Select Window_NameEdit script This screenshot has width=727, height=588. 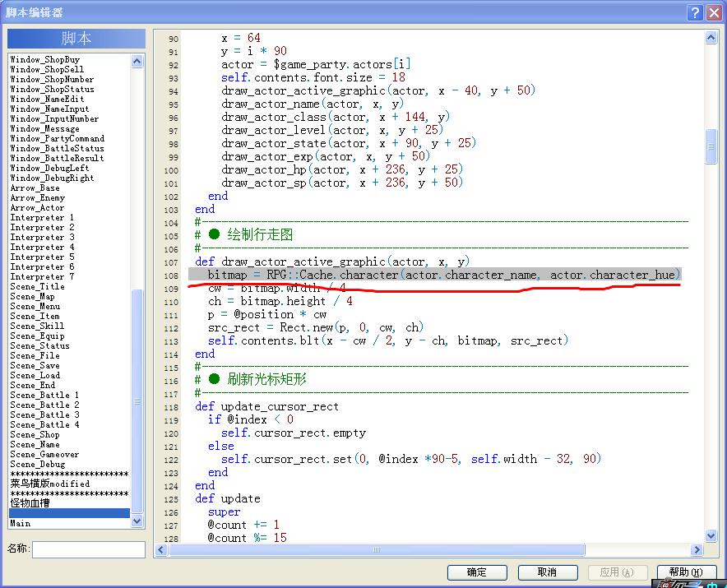pos(48,99)
